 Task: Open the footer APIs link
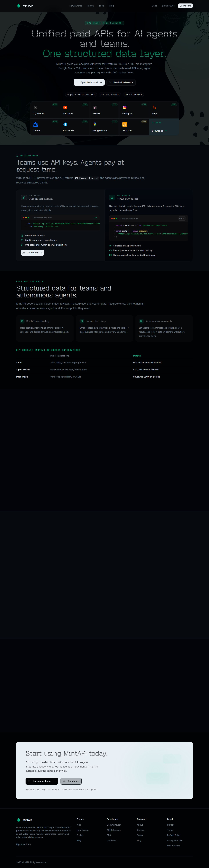tap(79, 825)
